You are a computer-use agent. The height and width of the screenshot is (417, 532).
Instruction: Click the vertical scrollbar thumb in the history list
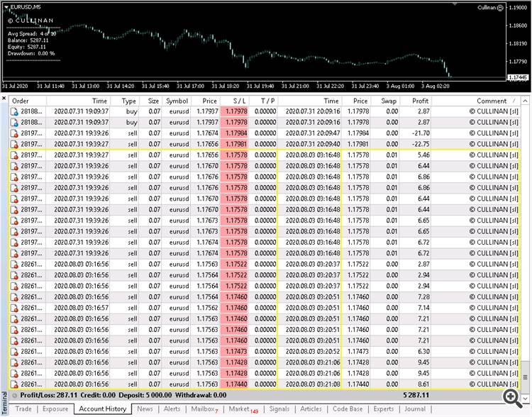[x=525, y=377]
